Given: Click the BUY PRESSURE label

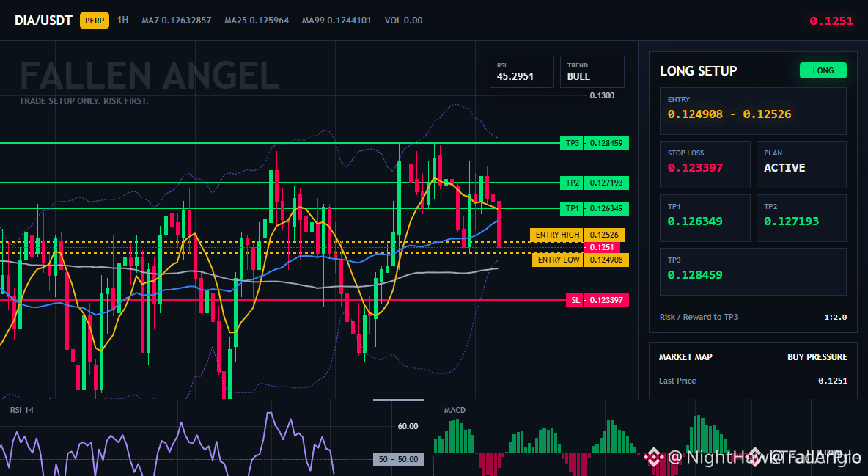Looking at the screenshot, I should coord(817,357).
